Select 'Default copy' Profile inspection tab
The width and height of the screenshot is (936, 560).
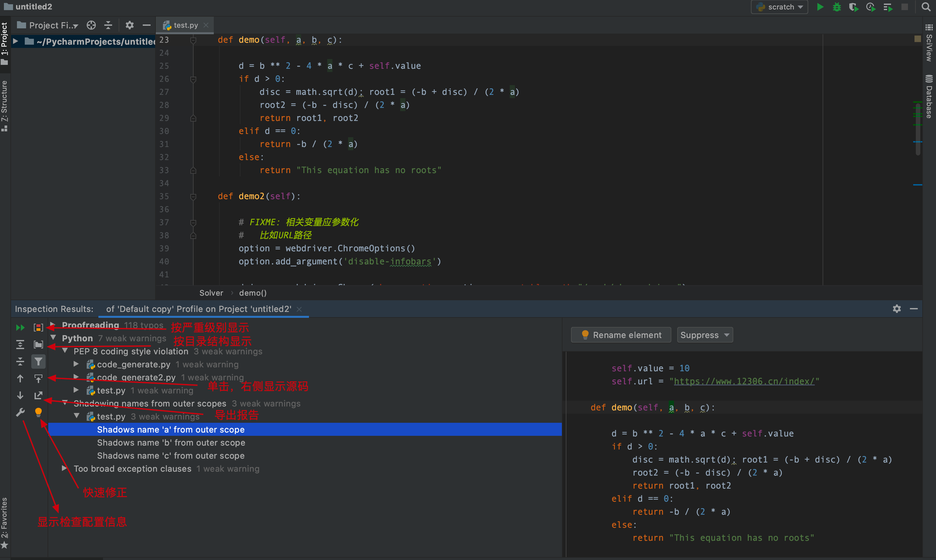(198, 309)
